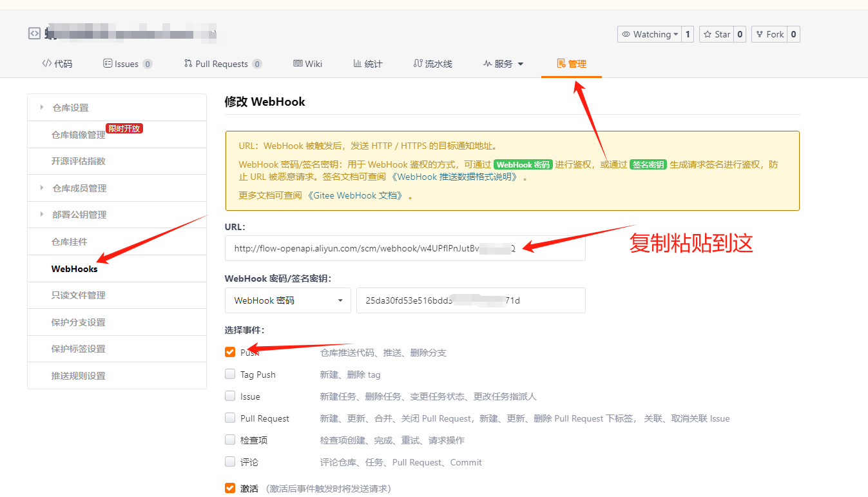The image size is (868, 497).
Task: Expand the 服务 dropdown menu
Action: tap(503, 64)
